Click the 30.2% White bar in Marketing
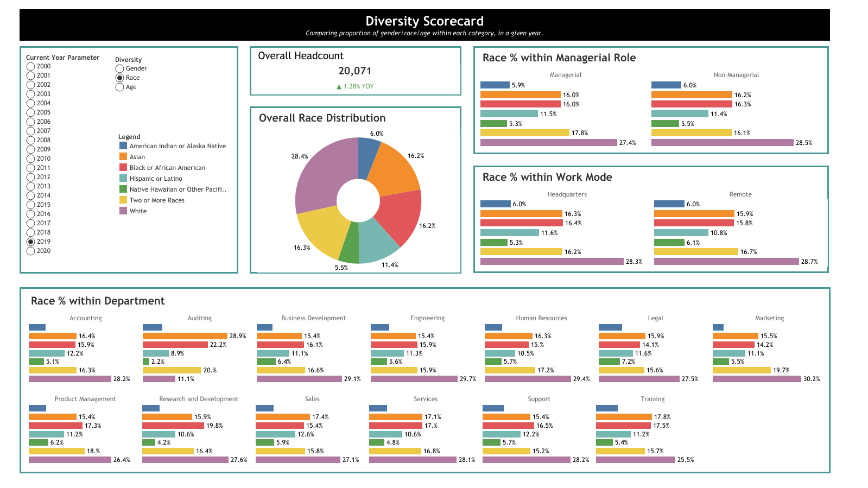Viewport: 868px width, 488px height. (x=757, y=379)
